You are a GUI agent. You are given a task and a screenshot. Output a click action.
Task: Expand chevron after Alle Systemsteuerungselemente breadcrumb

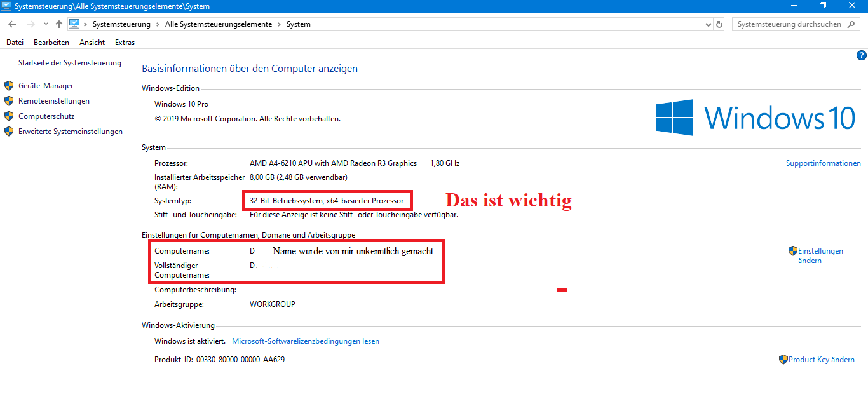[278, 24]
